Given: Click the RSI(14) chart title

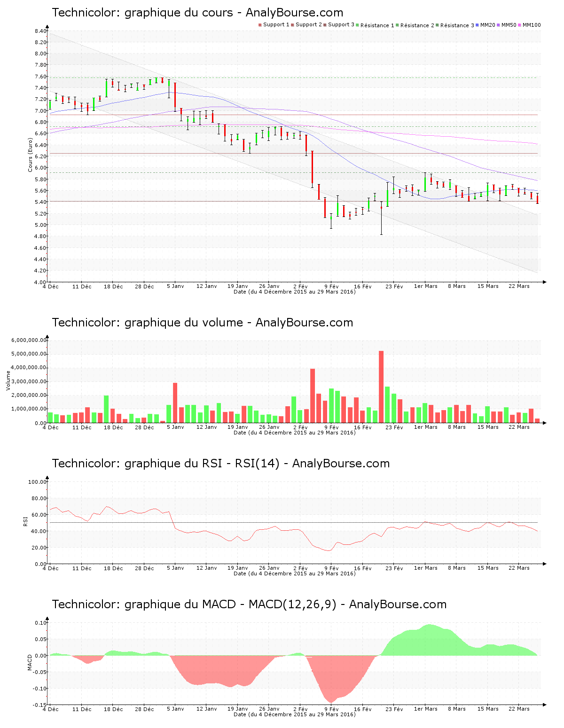Looking at the screenshot, I should point(221,464).
